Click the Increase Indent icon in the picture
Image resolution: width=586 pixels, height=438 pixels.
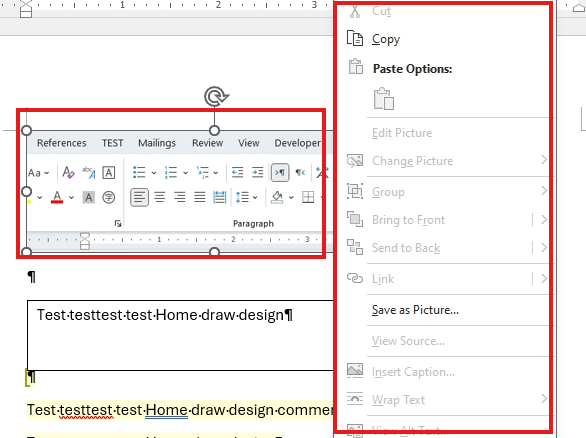click(x=257, y=173)
